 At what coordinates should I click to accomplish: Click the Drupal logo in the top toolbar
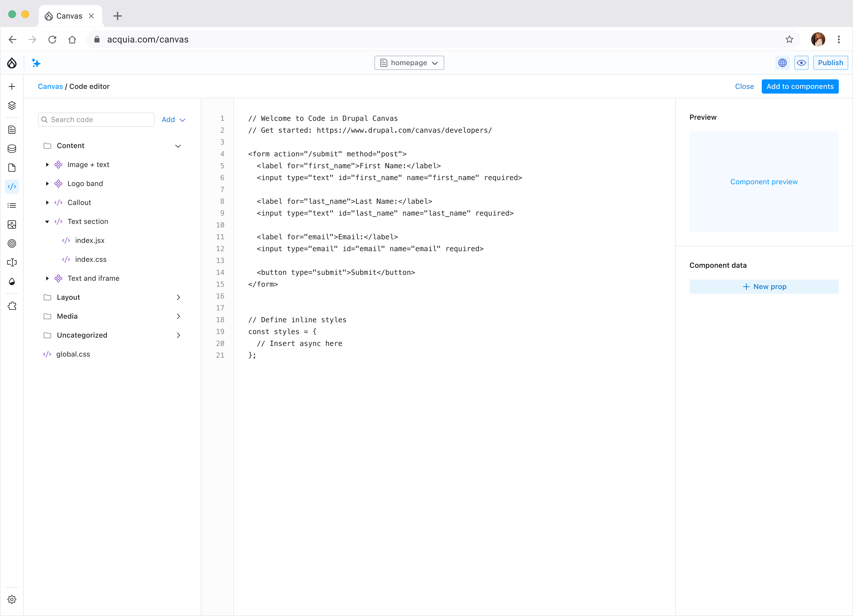coord(12,63)
